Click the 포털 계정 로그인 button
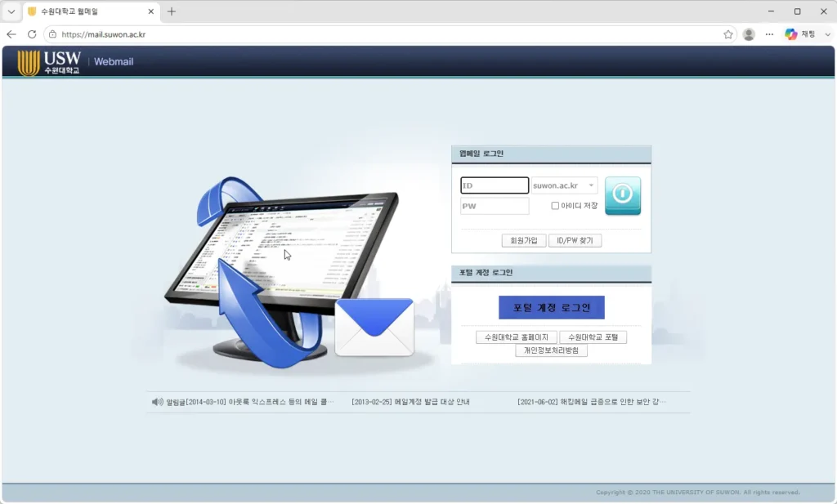Image resolution: width=837 pixels, height=504 pixels. point(552,308)
